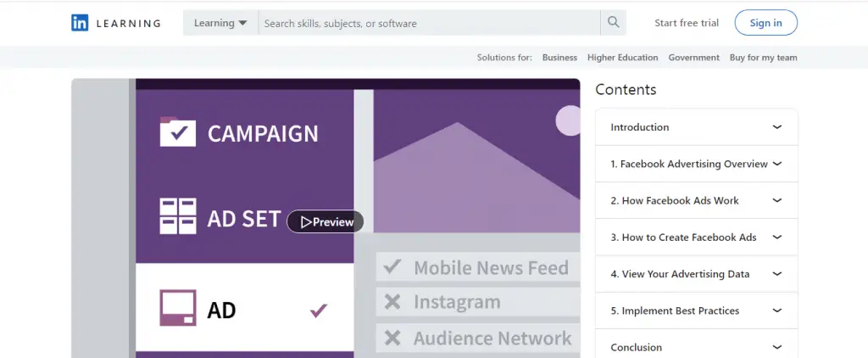Click the LinkedIn Learning logo

[116, 23]
